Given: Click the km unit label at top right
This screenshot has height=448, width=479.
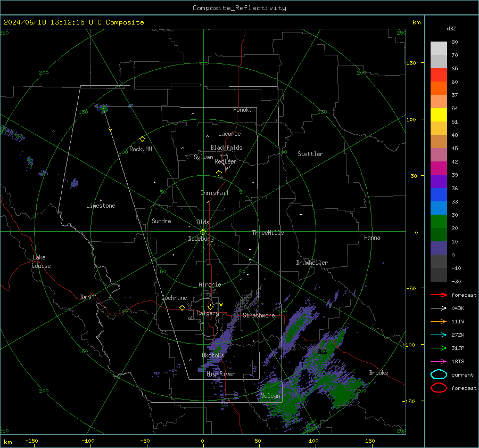Looking at the screenshot, I should point(416,22).
